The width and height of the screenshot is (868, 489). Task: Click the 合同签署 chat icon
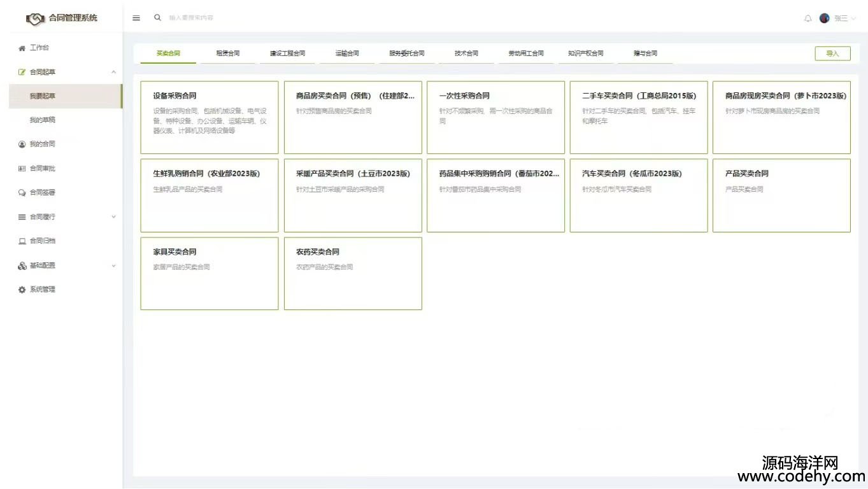click(x=22, y=193)
